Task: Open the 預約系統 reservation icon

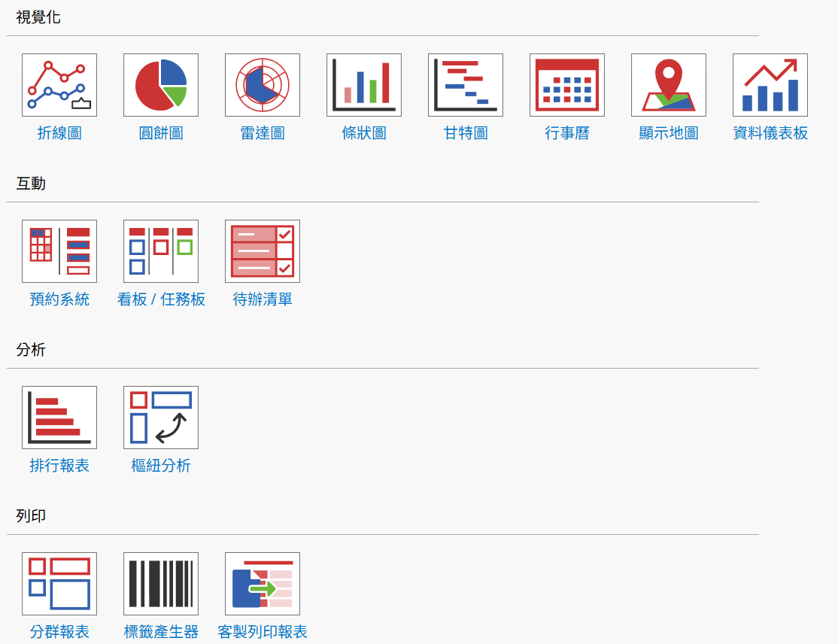Action: tap(59, 251)
